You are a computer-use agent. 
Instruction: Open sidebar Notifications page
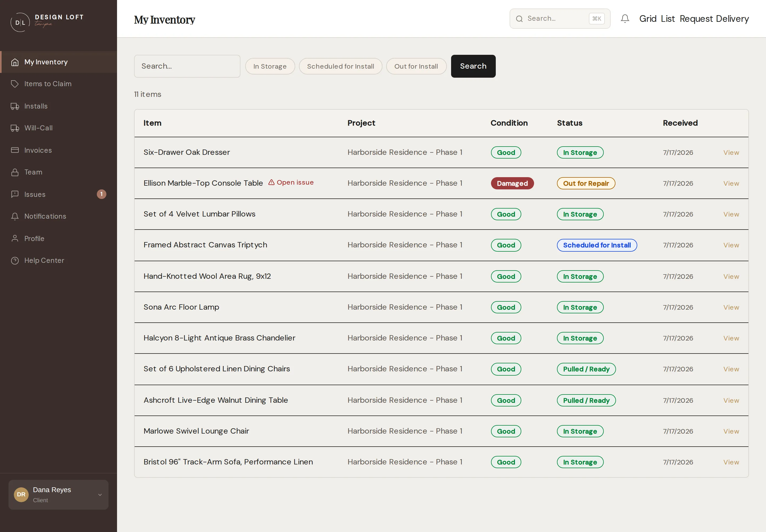coord(59,216)
